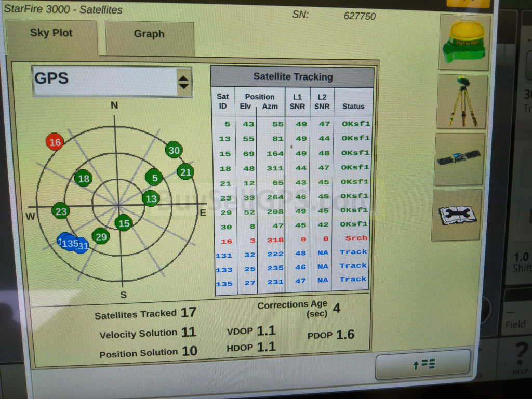Select Sat ID 21 table cell
This screenshot has height=399, width=532.
(225, 183)
